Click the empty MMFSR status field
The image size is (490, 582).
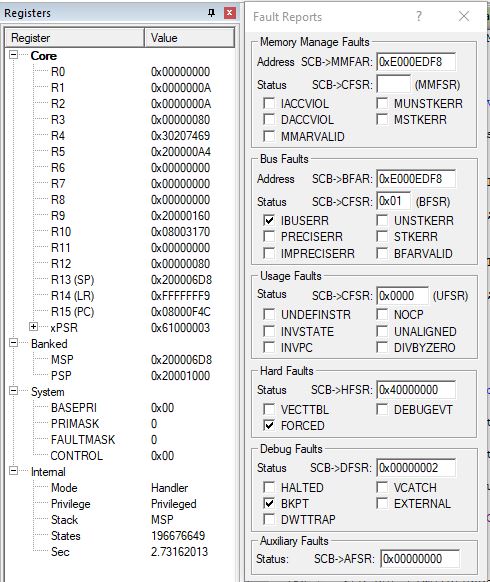click(x=393, y=84)
